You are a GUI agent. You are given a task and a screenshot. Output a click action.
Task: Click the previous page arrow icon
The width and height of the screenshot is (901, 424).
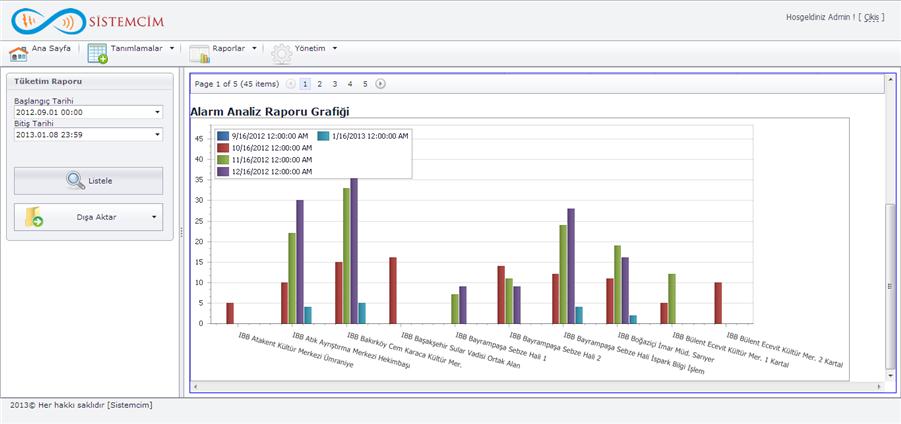pyautogui.click(x=291, y=84)
